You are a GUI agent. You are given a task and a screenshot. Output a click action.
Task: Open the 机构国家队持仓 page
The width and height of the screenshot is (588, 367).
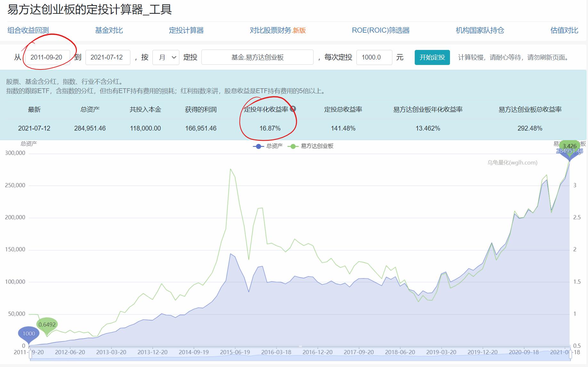pyautogui.click(x=479, y=30)
